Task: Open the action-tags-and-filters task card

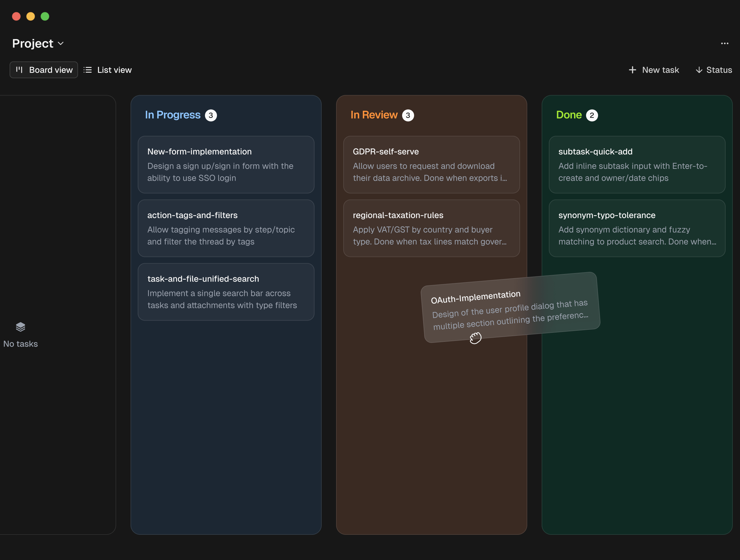Action: point(226,228)
